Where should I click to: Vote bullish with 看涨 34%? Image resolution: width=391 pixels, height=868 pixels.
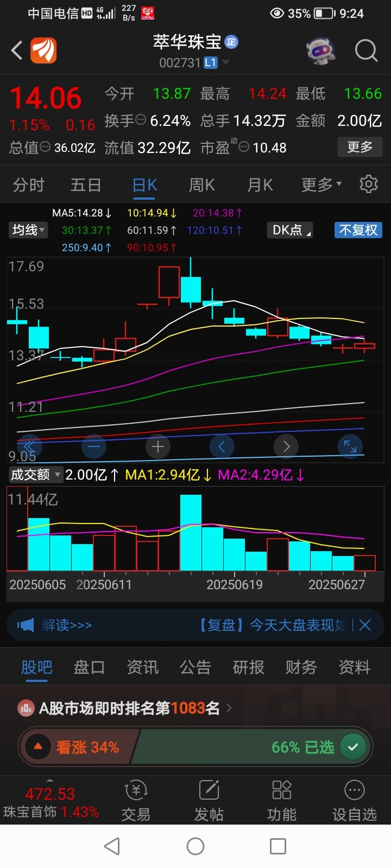[x=79, y=747]
